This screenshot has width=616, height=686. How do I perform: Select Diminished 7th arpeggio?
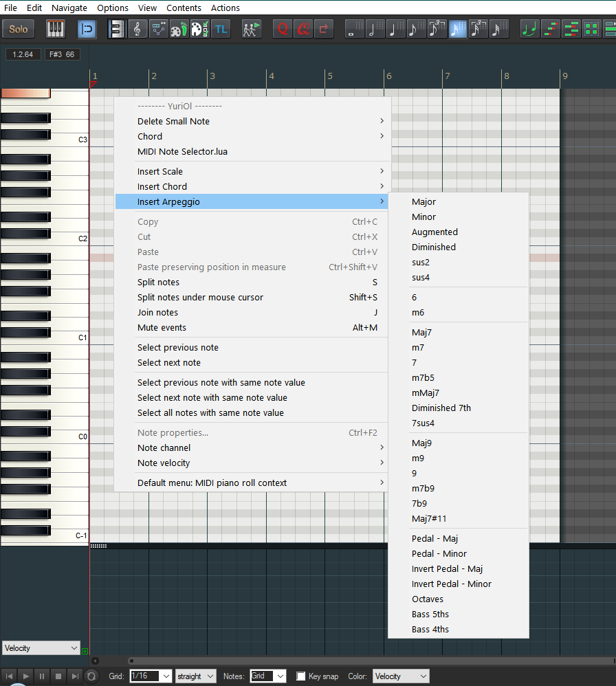point(441,408)
